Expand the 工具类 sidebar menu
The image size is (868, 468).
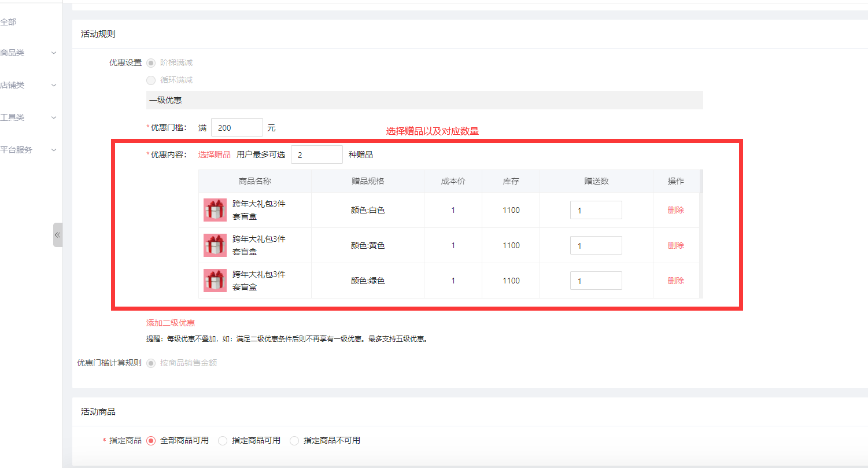tap(29, 117)
